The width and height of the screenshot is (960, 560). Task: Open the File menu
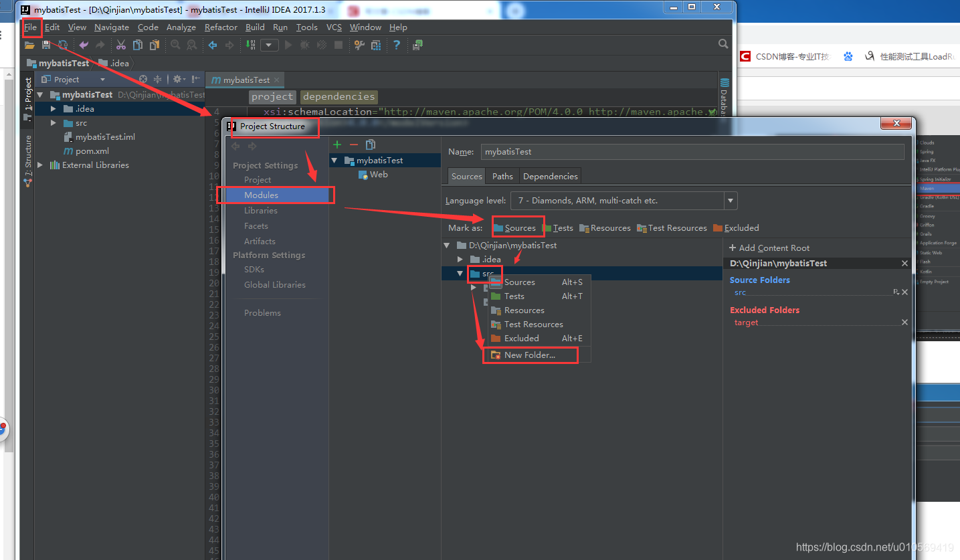coord(30,27)
